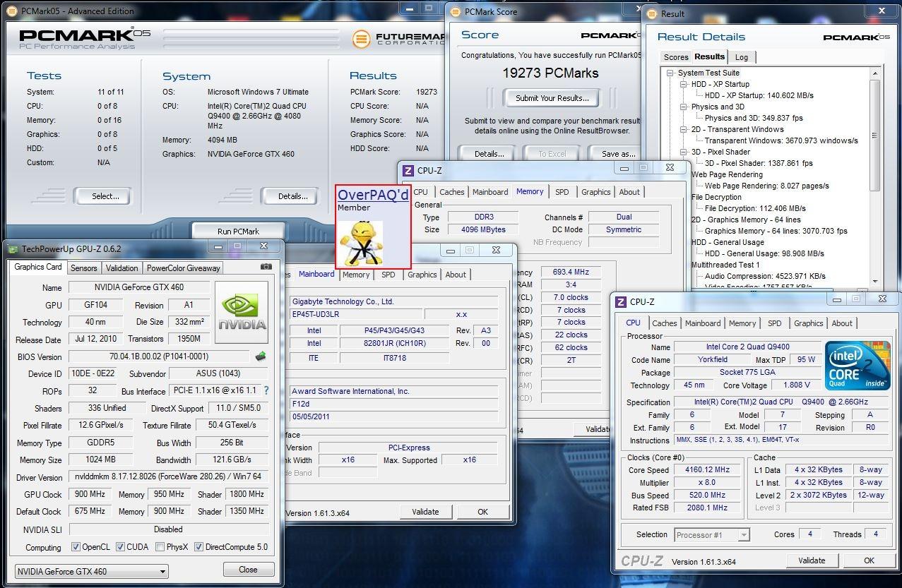Viewport: 902px width, 588px height.
Task: Open the Processor #1 selection dropdown
Action: pyautogui.click(x=712, y=535)
